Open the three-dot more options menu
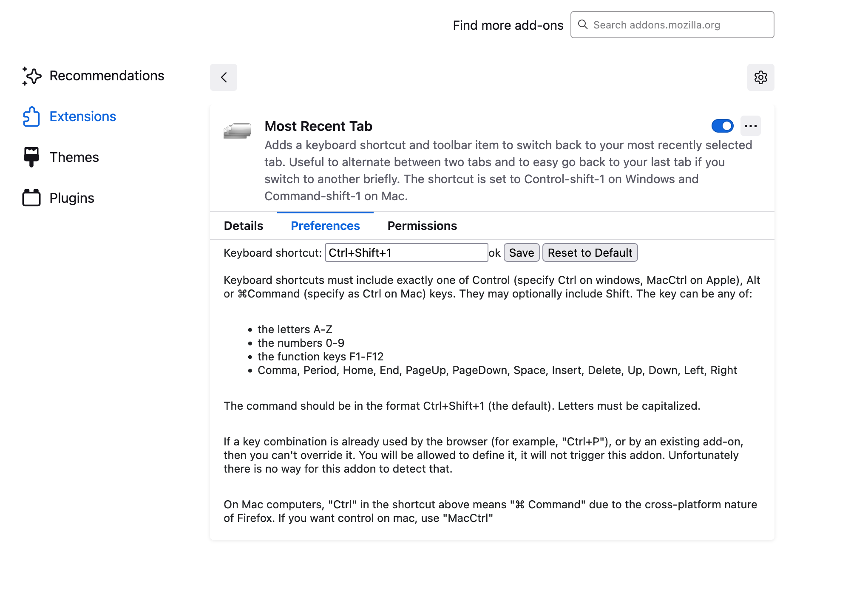Viewport: 868px width, 595px height. 751,126
